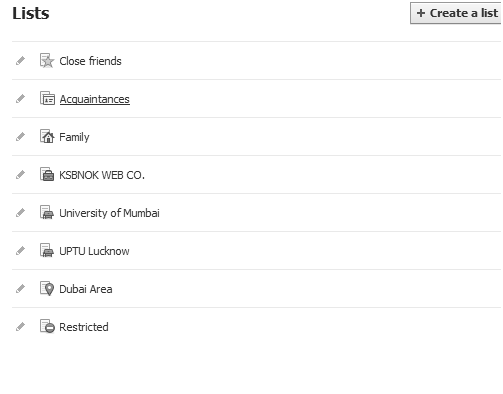The width and height of the screenshot is (503, 394).
Task: Open the UPTU Lucknow list
Action: click(94, 251)
